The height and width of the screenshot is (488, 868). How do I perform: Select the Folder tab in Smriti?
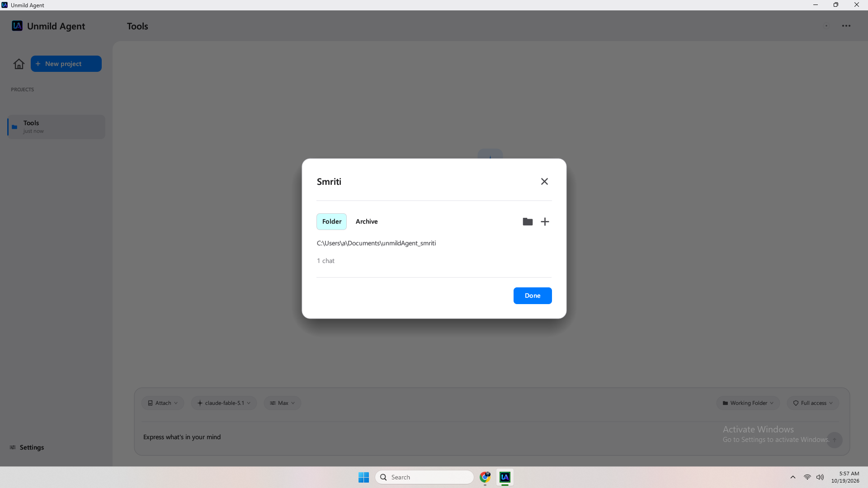click(x=331, y=221)
